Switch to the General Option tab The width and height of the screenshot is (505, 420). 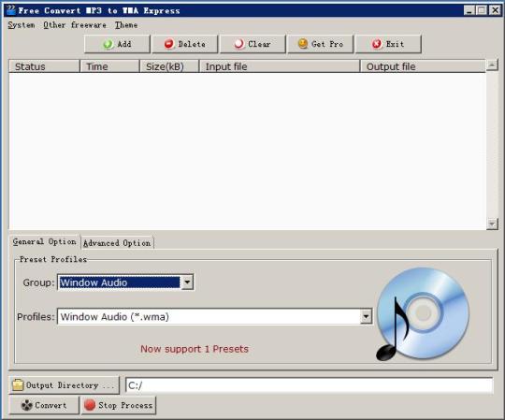pyautogui.click(x=45, y=241)
